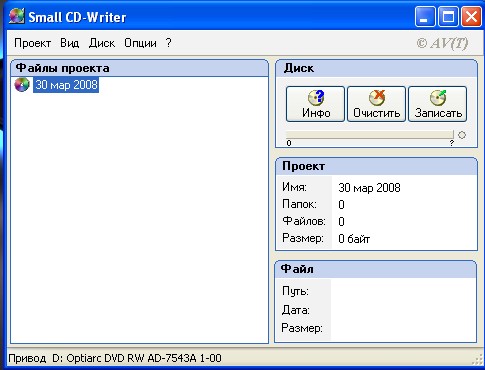Viewport: 485px width, 370px height.
Task: Open the Диск menu
Action: point(102,43)
